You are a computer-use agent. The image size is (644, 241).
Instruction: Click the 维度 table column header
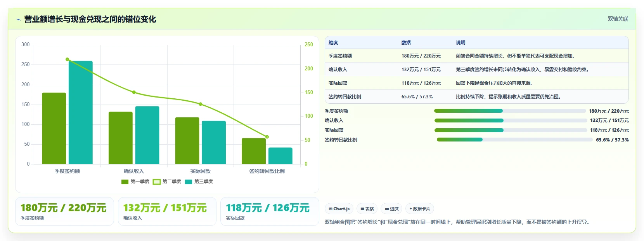pyautogui.click(x=333, y=43)
